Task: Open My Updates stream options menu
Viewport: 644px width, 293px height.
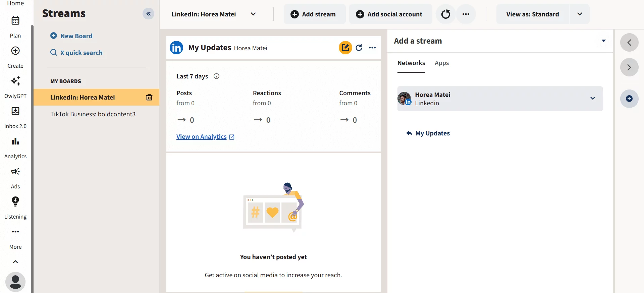Action: pos(372,48)
